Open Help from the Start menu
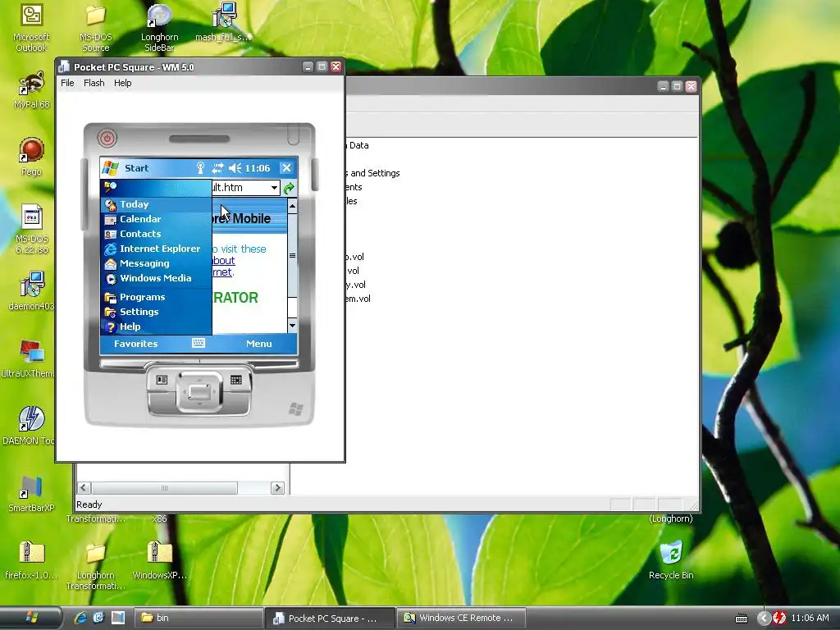This screenshot has height=630, width=840. (x=156, y=326)
